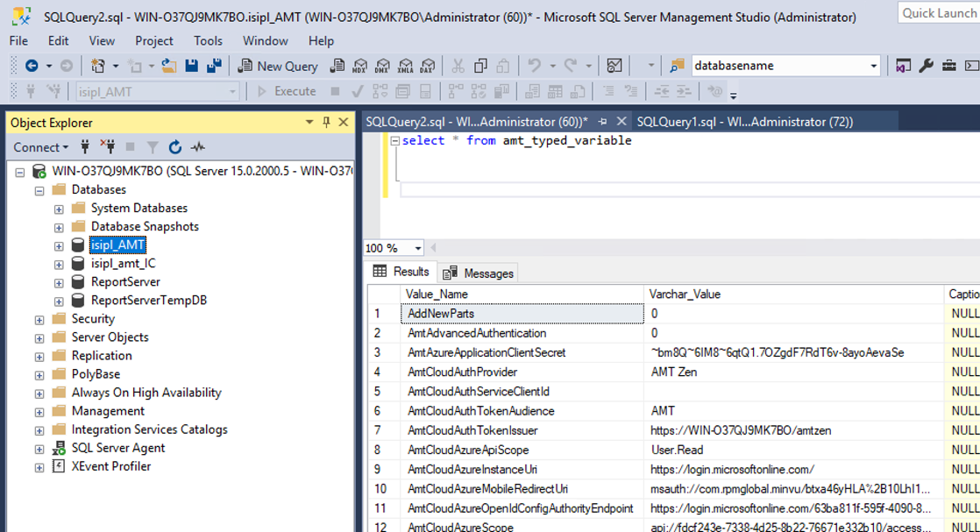Image resolution: width=980 pixels, height=532 pixels.
Task: Collapse the WIN-O37QJ9MK7BO server node
Action: click(20, 172)
